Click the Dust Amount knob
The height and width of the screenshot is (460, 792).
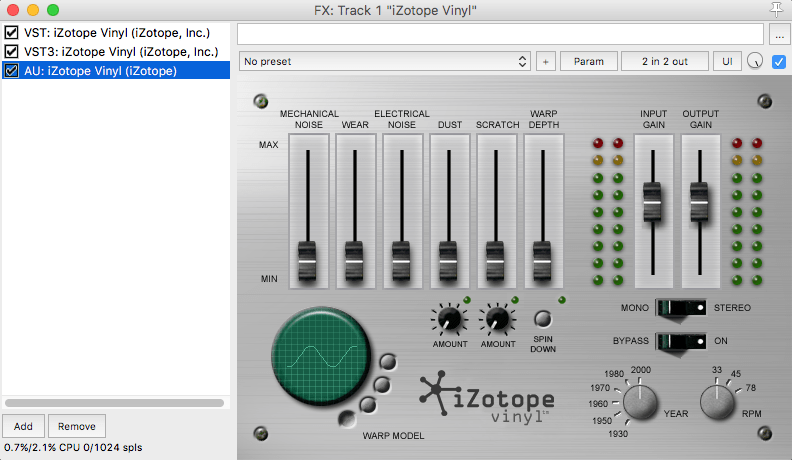[x=449, y=319]
